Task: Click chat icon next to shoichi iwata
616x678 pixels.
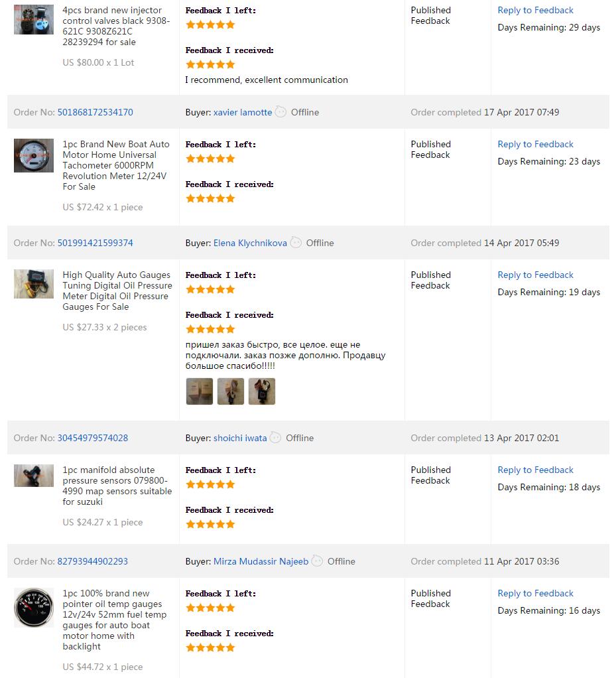Action: point(275,438)
